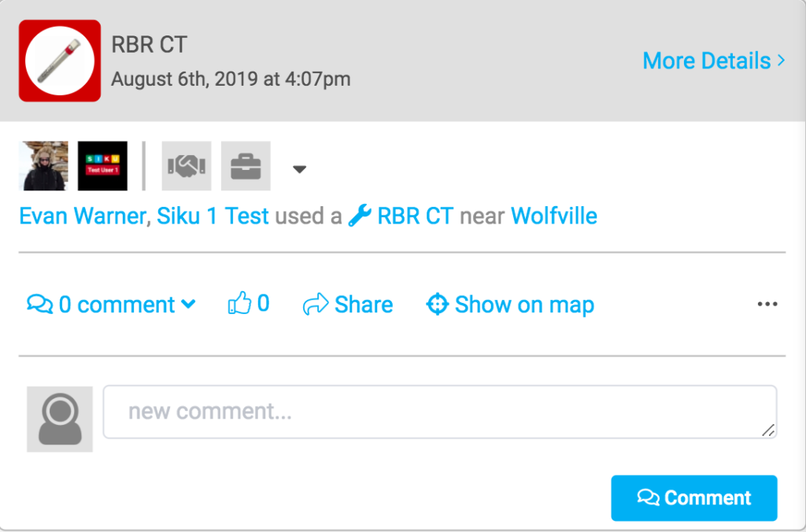Like the post with thumbs-up icon
This screenshot has width=806, height=532.
coord(248,304)
